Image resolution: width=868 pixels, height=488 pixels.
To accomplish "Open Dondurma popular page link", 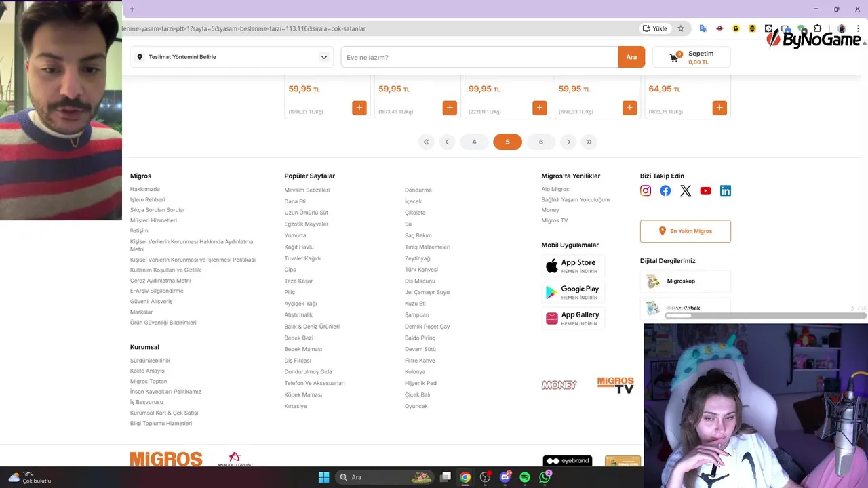I will [x=418, y=190].
